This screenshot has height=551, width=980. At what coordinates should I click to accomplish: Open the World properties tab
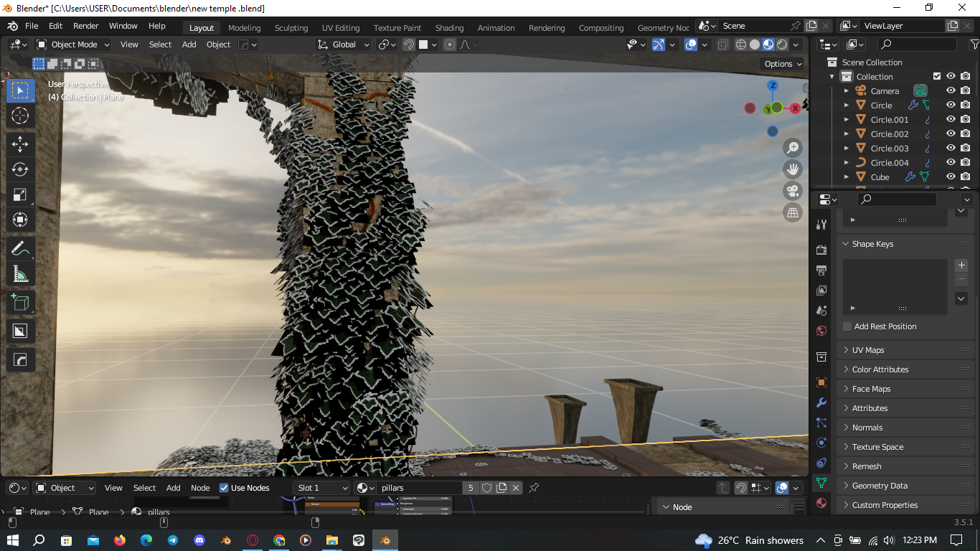[x=821, y=331]
